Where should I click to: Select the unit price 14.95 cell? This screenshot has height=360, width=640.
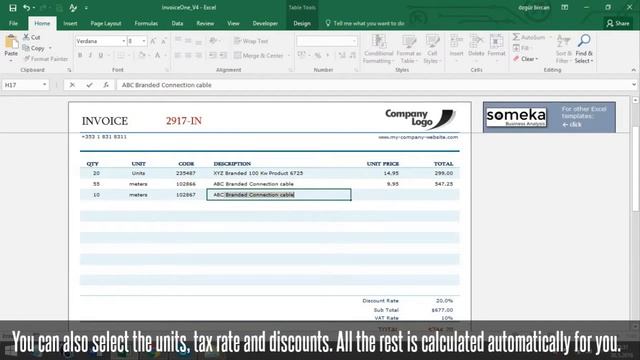click(x=391, y=173)
